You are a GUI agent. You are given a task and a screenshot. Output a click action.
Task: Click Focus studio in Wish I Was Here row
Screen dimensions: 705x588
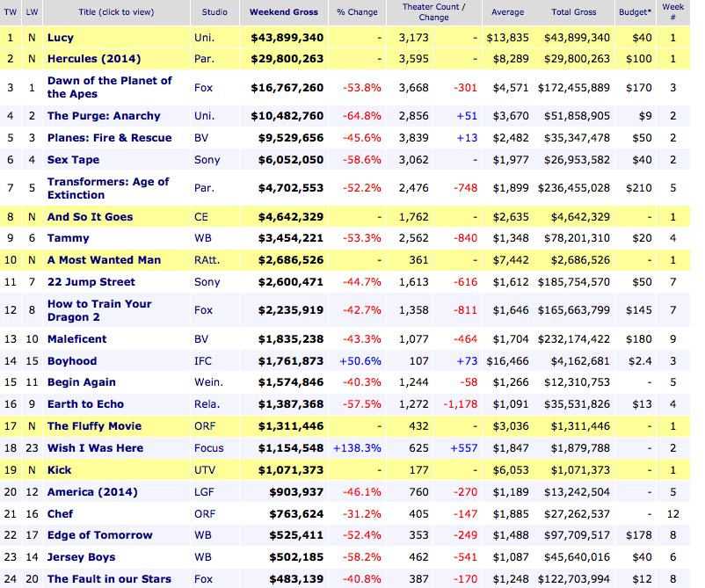pyautogui.click(x=209, y=448)
